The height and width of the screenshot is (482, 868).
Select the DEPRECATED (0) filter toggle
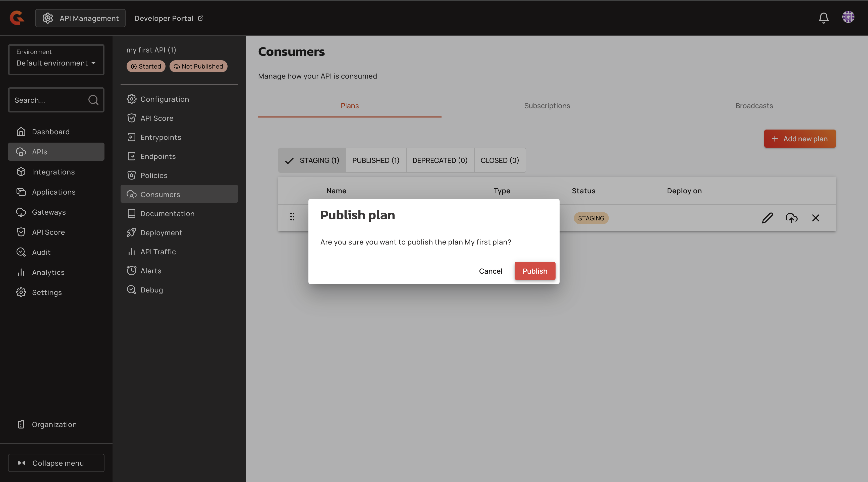point(440,160)
